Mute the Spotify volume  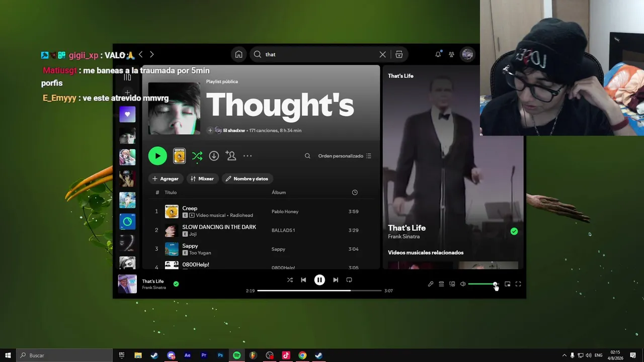pos(463,284)
